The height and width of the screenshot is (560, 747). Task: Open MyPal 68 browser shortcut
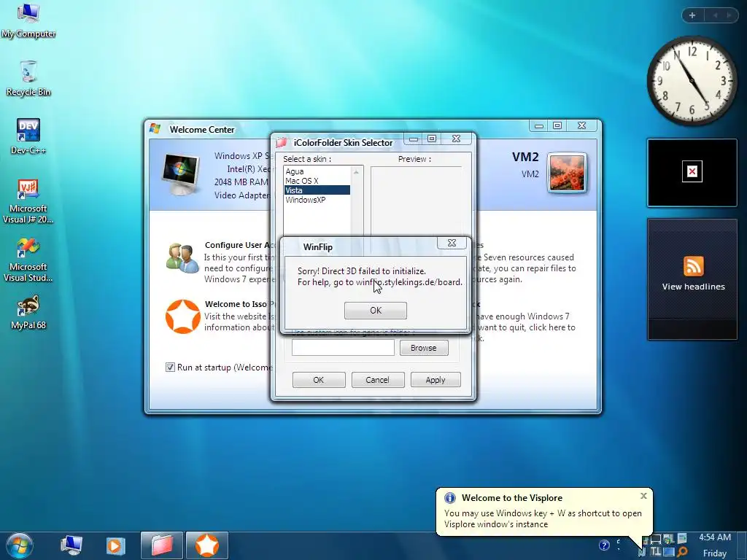28,312
